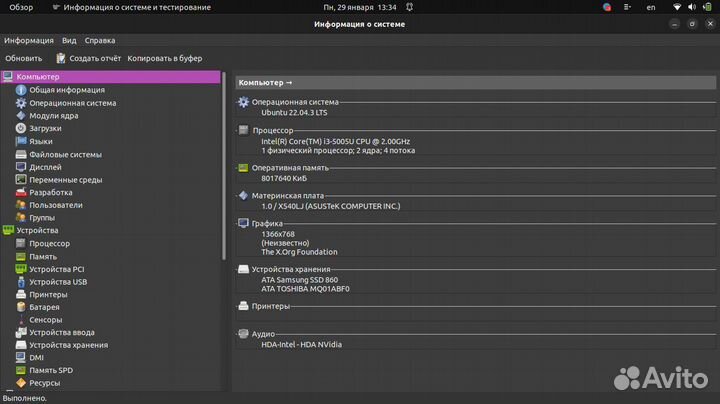Open the Принтеры item in the sidebar
Viewport: 720px width, 404px height.
click(48, 294)
